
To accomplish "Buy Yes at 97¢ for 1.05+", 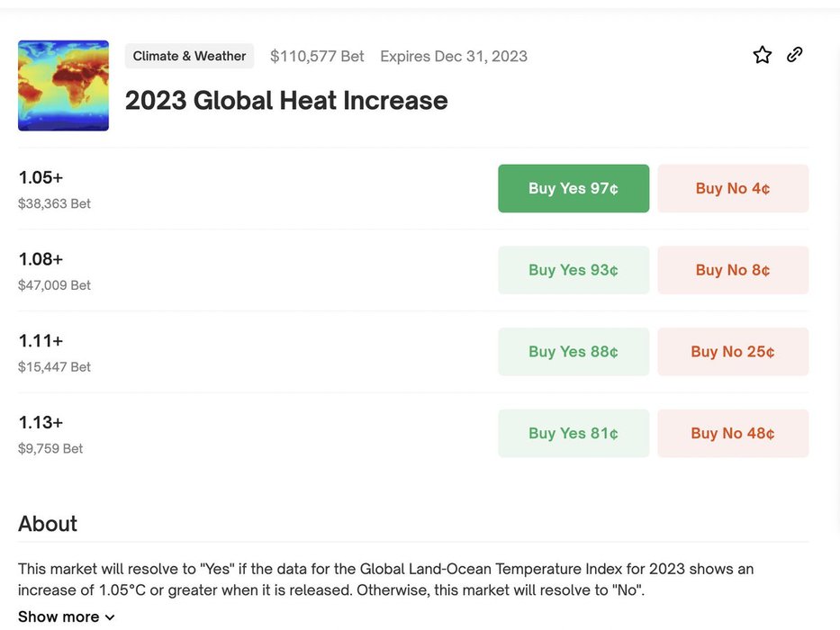I will click(574, 188).
